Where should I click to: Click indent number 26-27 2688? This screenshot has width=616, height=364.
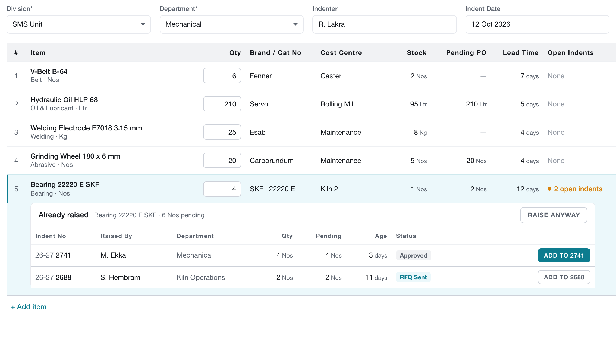click(53, 277)
